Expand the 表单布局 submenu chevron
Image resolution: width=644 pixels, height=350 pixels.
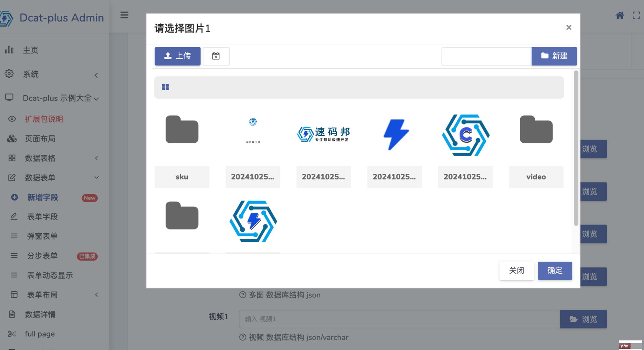(x=96, y=295)
